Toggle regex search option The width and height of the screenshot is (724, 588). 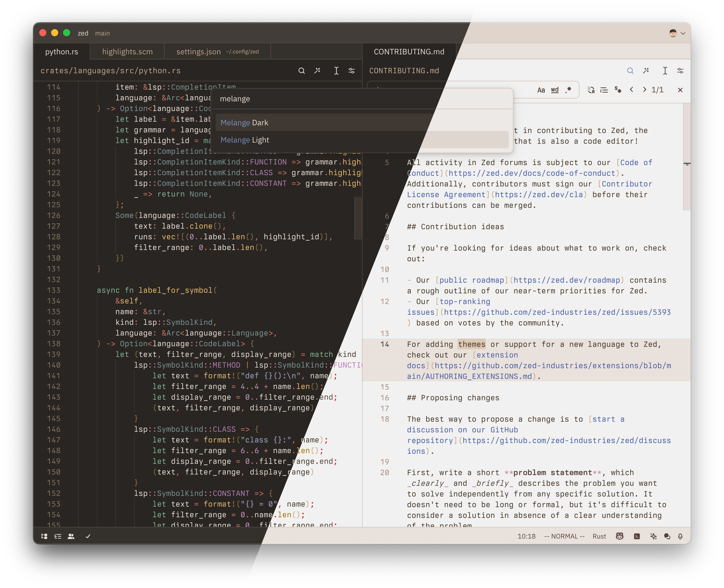pyautogui.click(x=569, y=90)
